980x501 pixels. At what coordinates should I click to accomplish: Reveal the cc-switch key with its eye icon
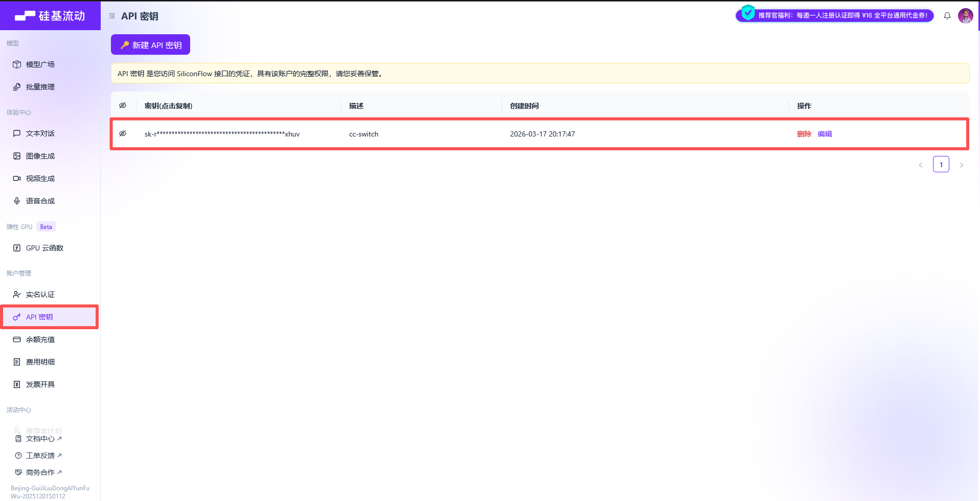(x=123, y=133)
